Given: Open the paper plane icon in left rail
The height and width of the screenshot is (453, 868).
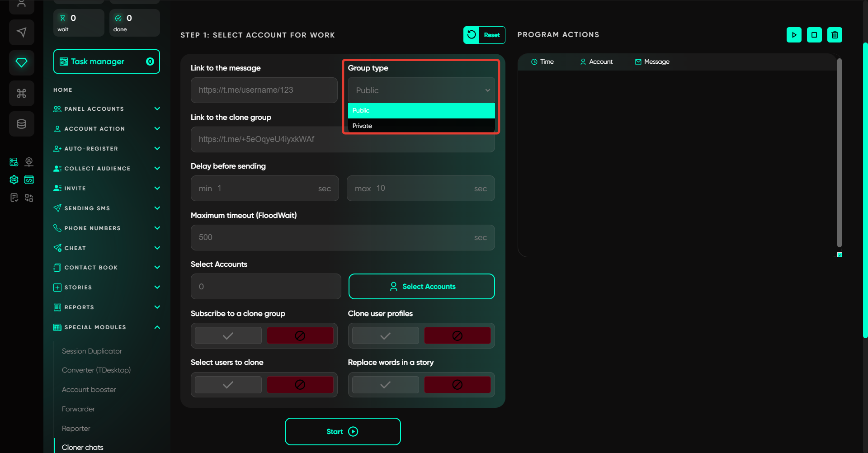Looking at the screenshot, I should [x=21, y=32].
